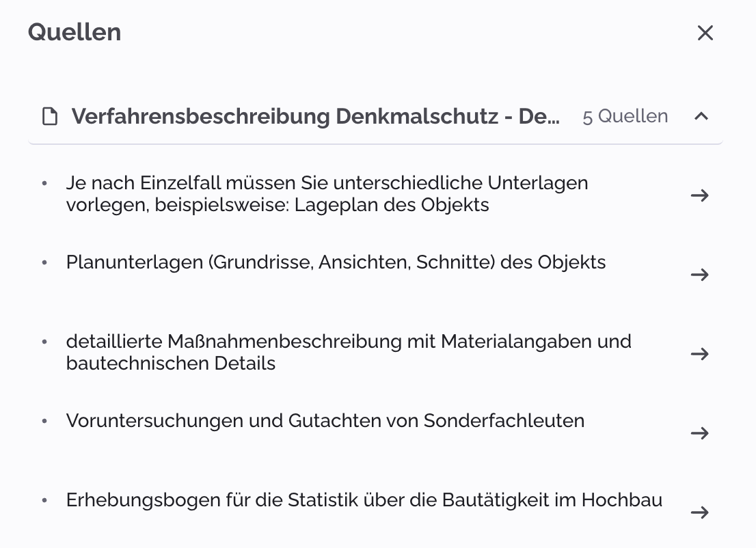
Task: Open the arrow for the Maßnahmenbeschreibung source
Action: 700,354
